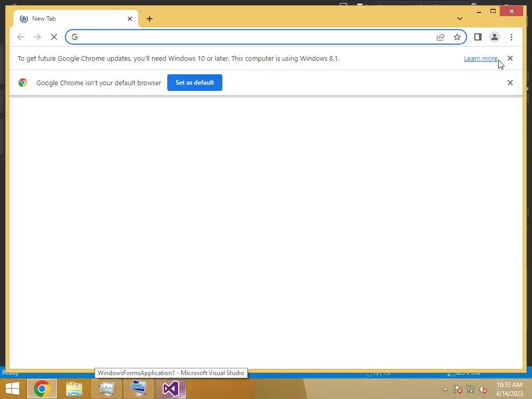This screenshot has width=532, height=399.
Task: Open the keyboard-and-monitor taskbar app
Action: point(138,389)
